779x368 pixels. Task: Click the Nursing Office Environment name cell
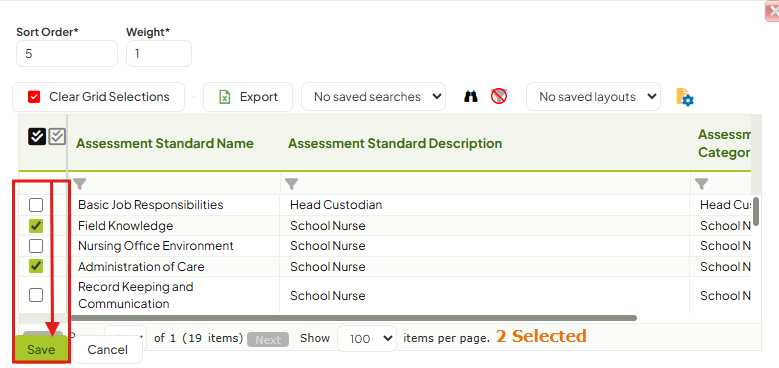173,246
